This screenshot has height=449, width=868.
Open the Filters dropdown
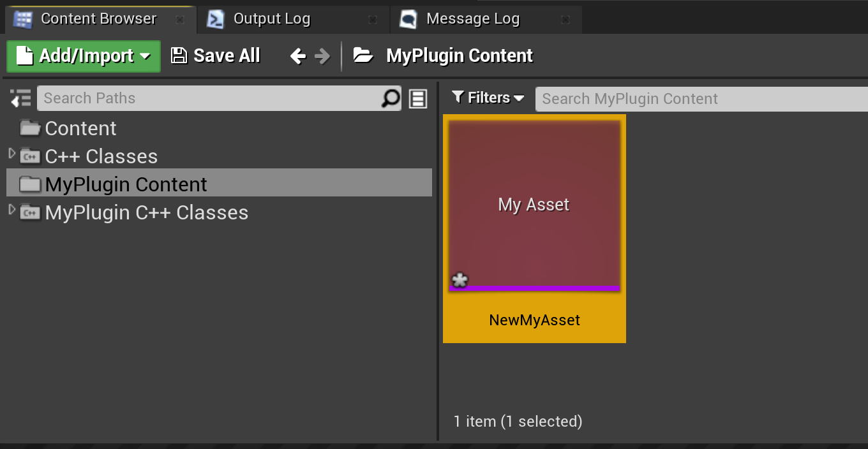[x=488, y=98]
